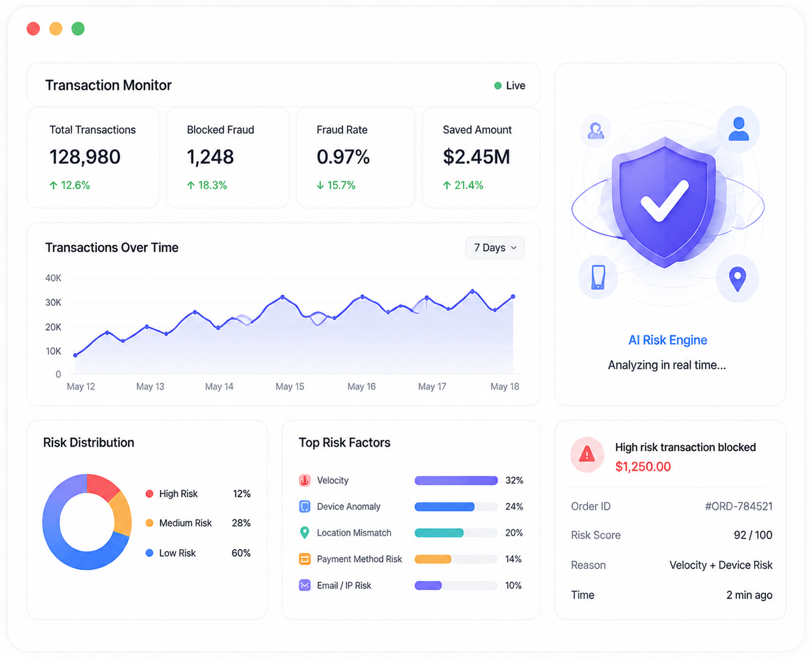Click the order number #ORD-784521
The height and width of the screenshot is (658, 812).
coord(739,506)
